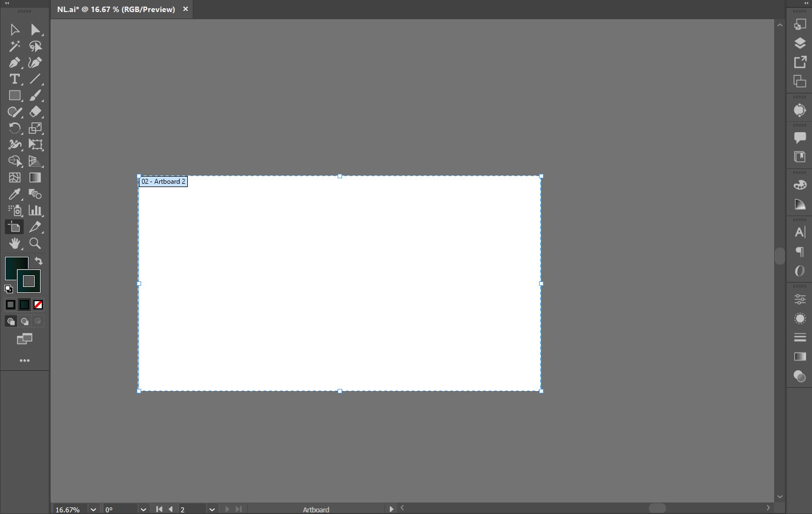
Task: Open the Color Guide panel
Action: pos(800,205)
